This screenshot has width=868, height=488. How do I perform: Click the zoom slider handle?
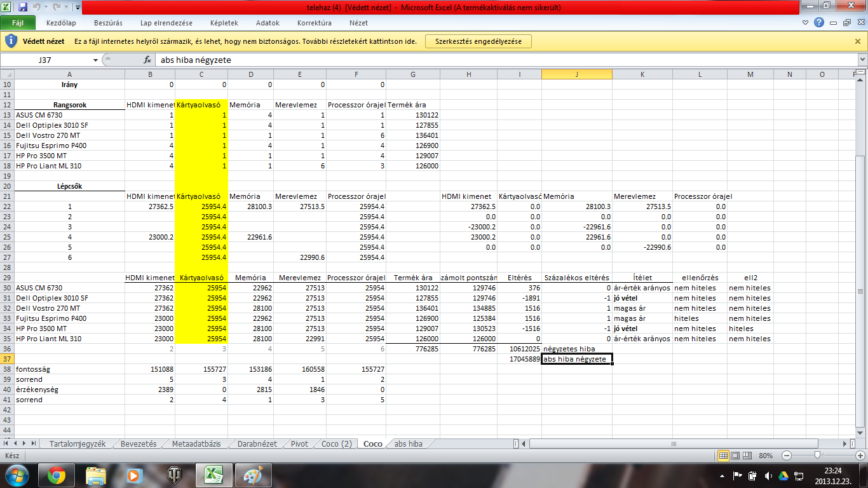point(817,456)
